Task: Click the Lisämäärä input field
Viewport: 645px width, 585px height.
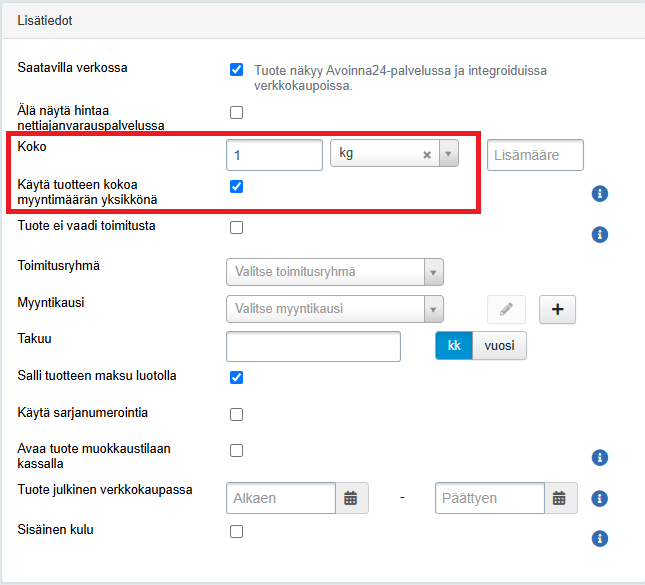Action: click(535, 155)
